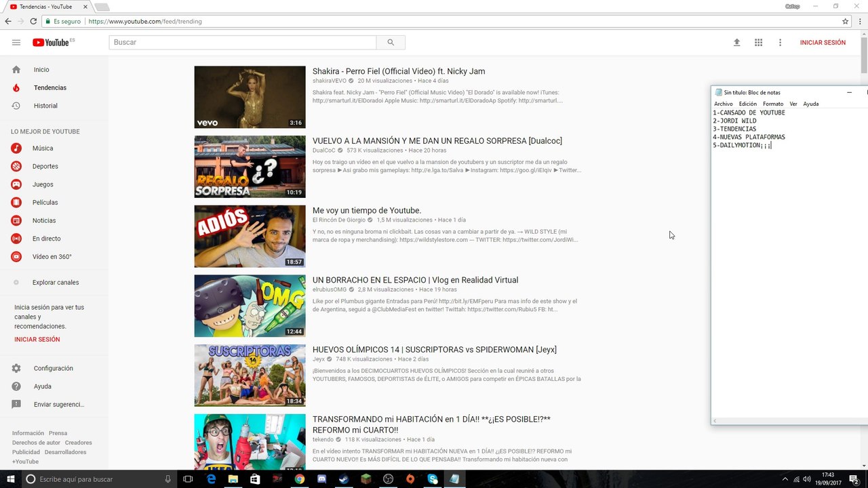Viewport: 868px width, 488px height.
Task: Open the Ver menu in Bloc de notas
Action: point(793,104)
